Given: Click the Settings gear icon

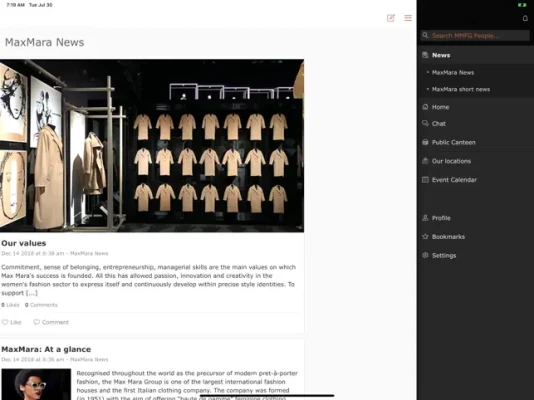Looking at the screenshot, I should click(x=425, y=255).
